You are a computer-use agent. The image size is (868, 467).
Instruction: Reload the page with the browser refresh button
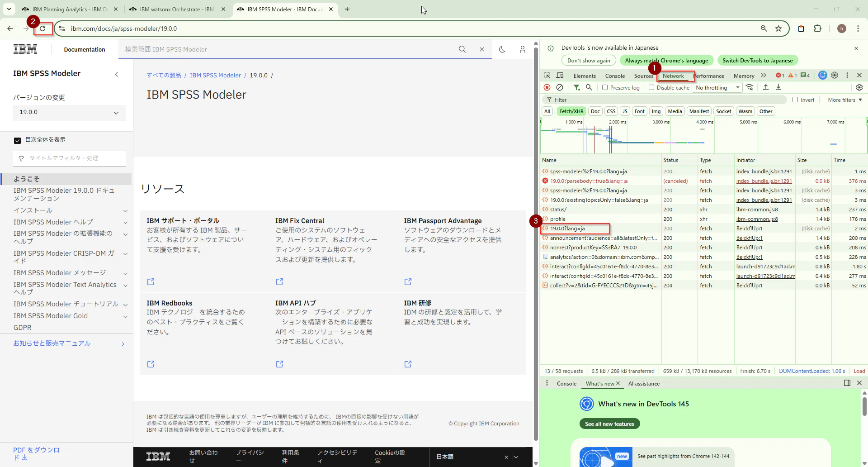42,29
